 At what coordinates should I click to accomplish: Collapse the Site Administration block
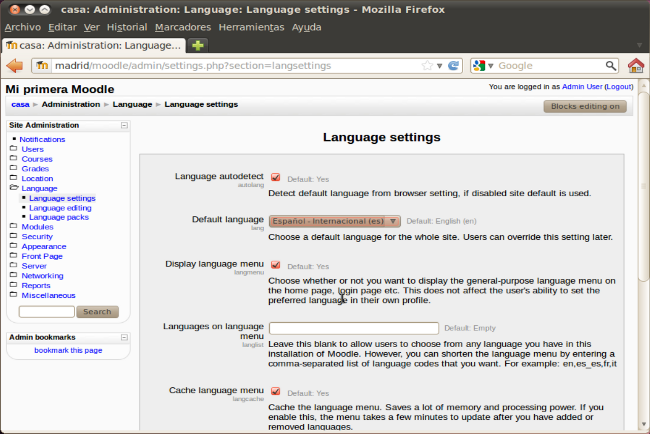(124, 125)
